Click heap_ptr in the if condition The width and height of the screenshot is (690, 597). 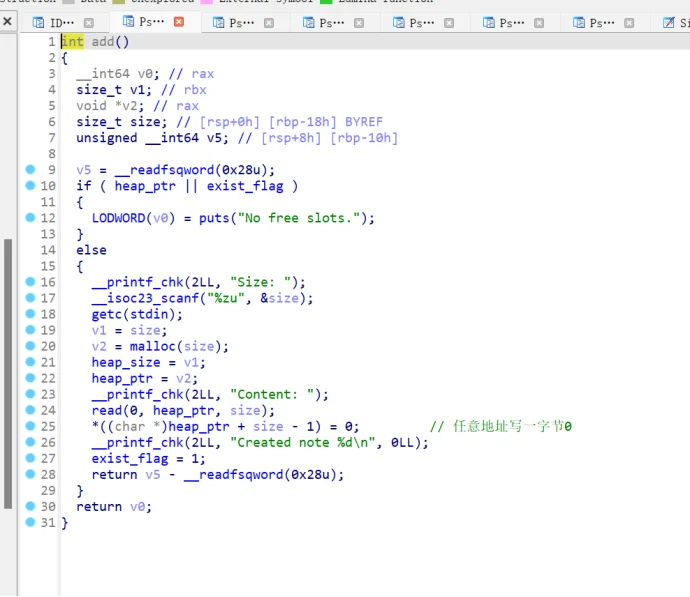[144, 186]
